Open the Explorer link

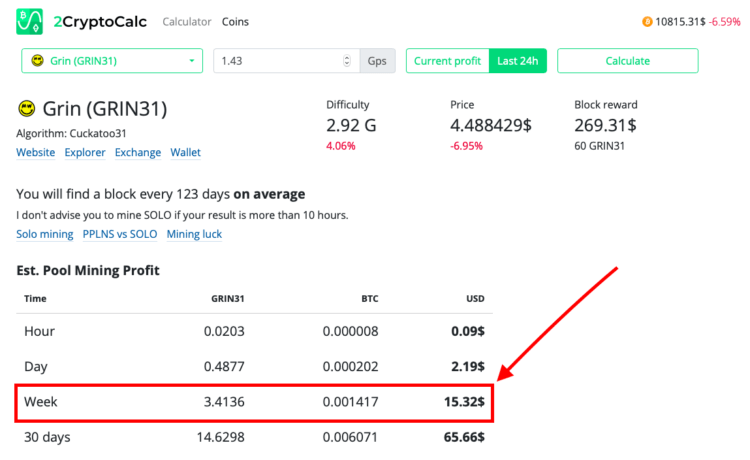pyautogui.click(x=85, y=152)
